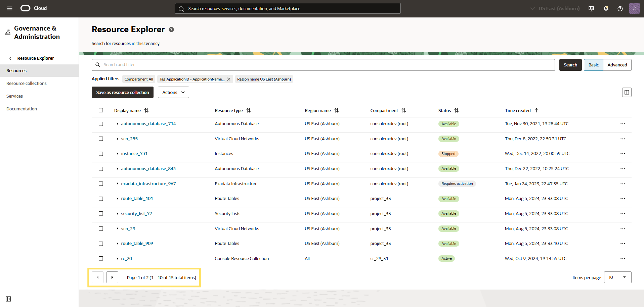Open the notifications bell
The width and height of the screenshot is (644, 307).
tap(606, 8)
